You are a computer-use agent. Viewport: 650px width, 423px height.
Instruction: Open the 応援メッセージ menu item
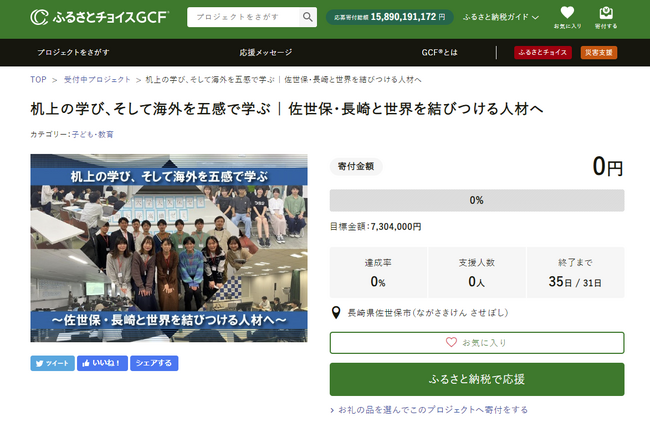click(x=266, y=52)
